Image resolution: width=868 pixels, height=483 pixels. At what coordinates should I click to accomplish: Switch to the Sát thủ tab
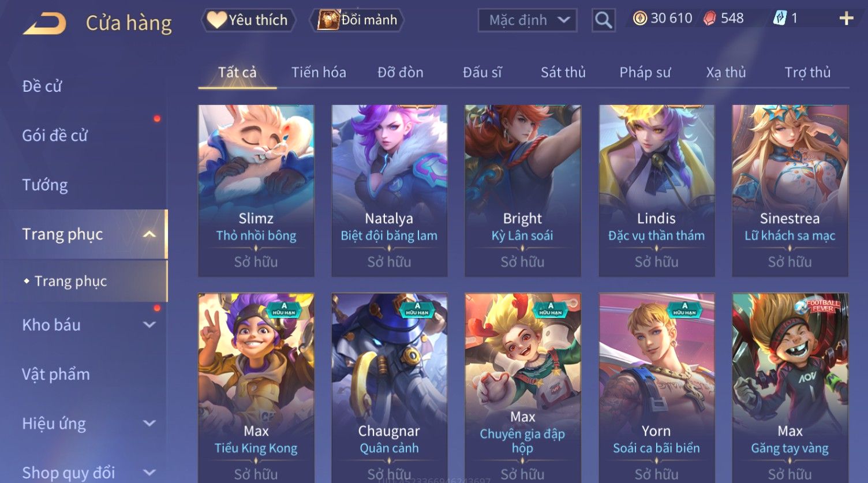tap(563, 72)
